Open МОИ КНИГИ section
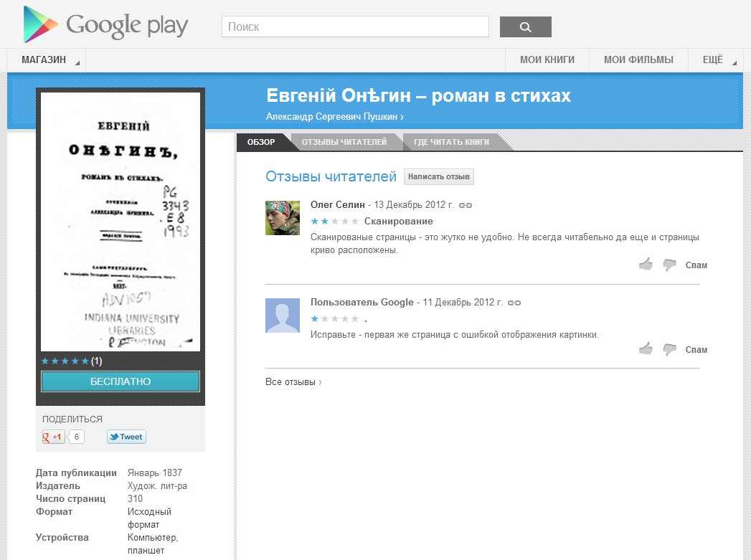Image resolution: width=751 pixels, height=560 pixels. 547,60
